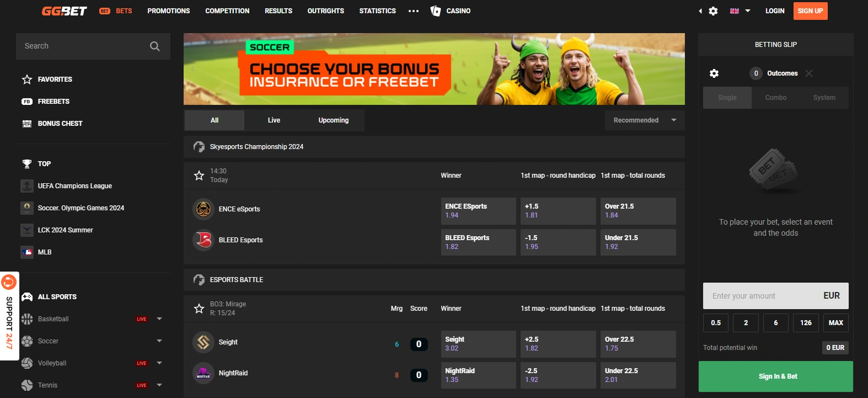Open Support 24/7 chat widget
The width and height of the screenshot is (868, 398).
tap(9, 316)
